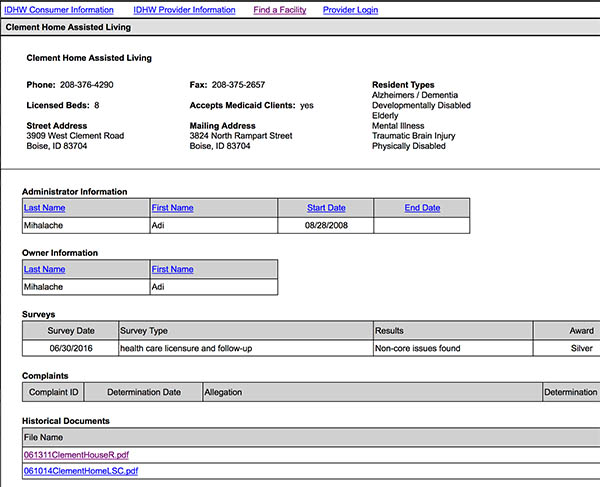Sort administrators by End Date

coord(422,208)
